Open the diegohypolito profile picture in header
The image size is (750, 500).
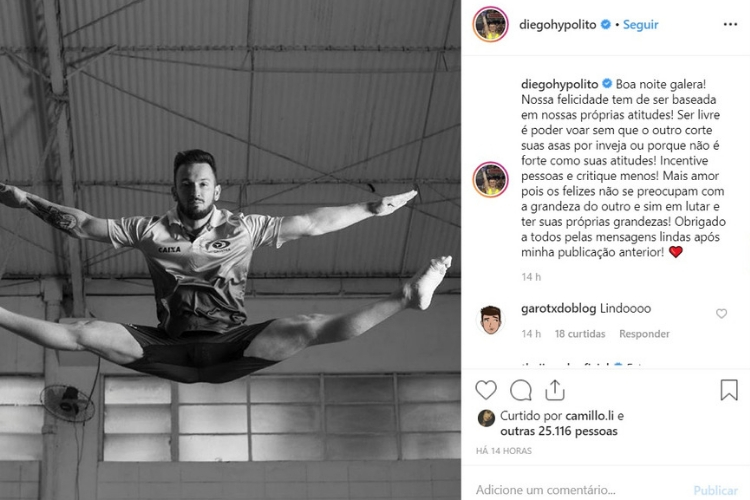click(x=490, y=24)
